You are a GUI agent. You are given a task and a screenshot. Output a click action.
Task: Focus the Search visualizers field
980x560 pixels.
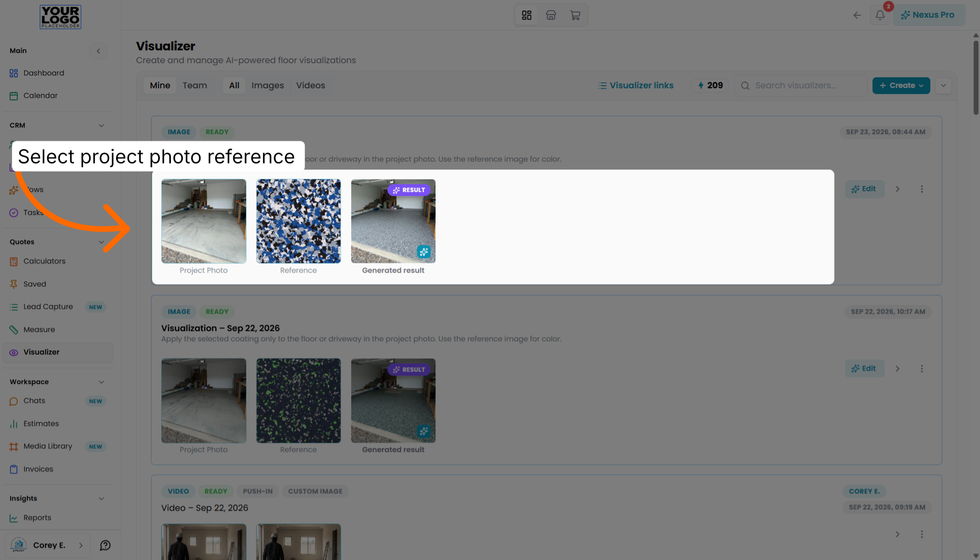tap(801, 85)
